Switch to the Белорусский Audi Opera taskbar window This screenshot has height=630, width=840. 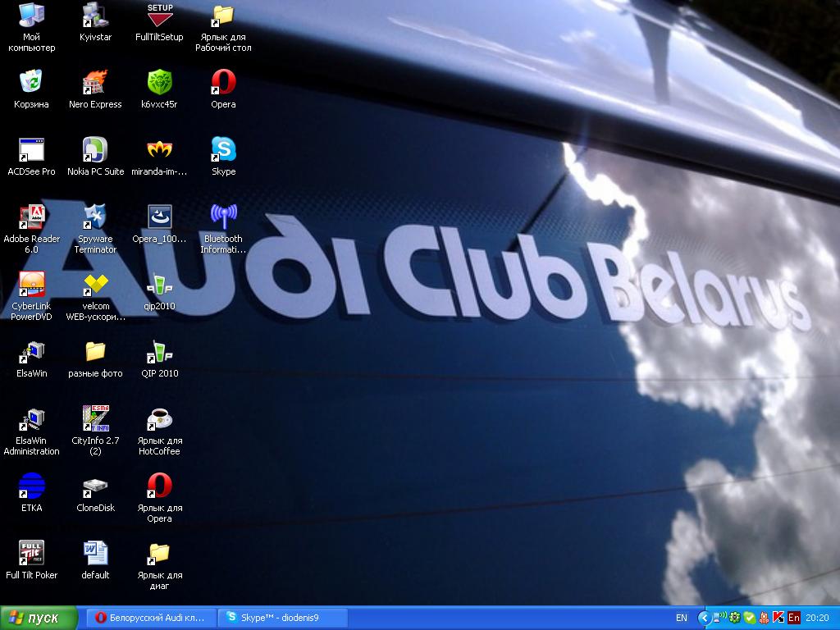[x=152, y=618]
